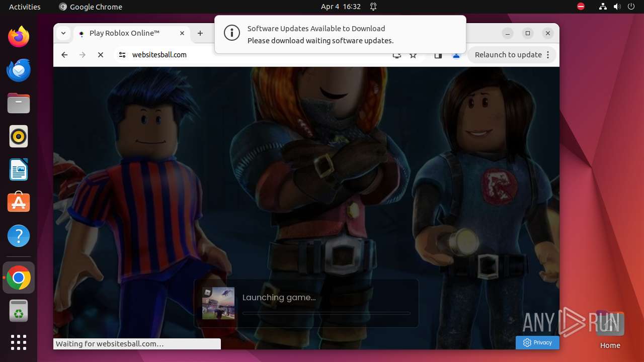Open the power menu icon
This screenshot has width=644, height=362.
point(631,7)
